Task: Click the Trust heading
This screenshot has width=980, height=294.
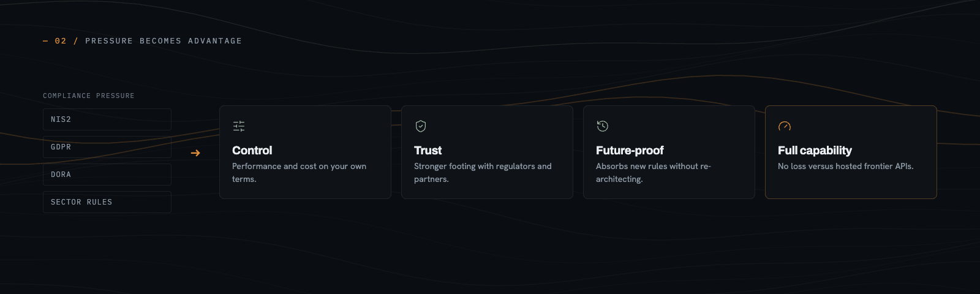Action: click(x=428, y=151)
